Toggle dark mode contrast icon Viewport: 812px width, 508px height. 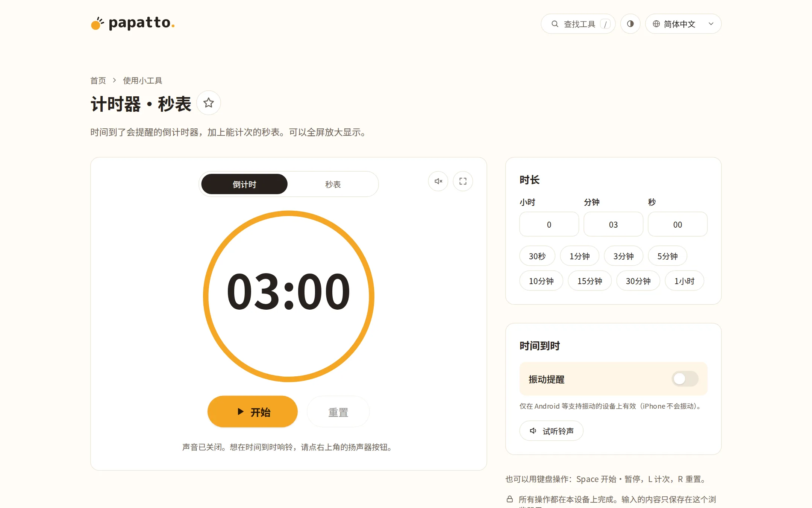pos(630,24)
